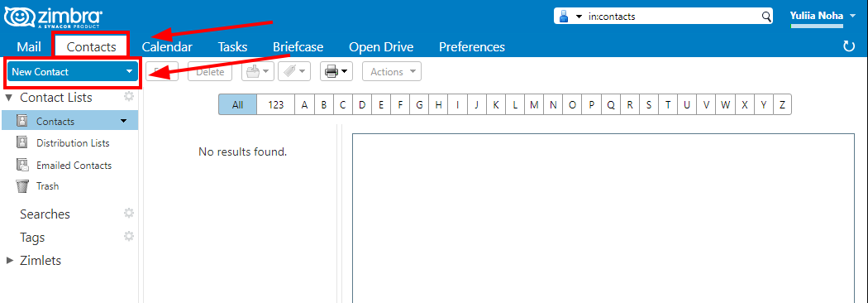Open the print options dropdown arrow
868x303 pixels.
click(x=345, y=72)
